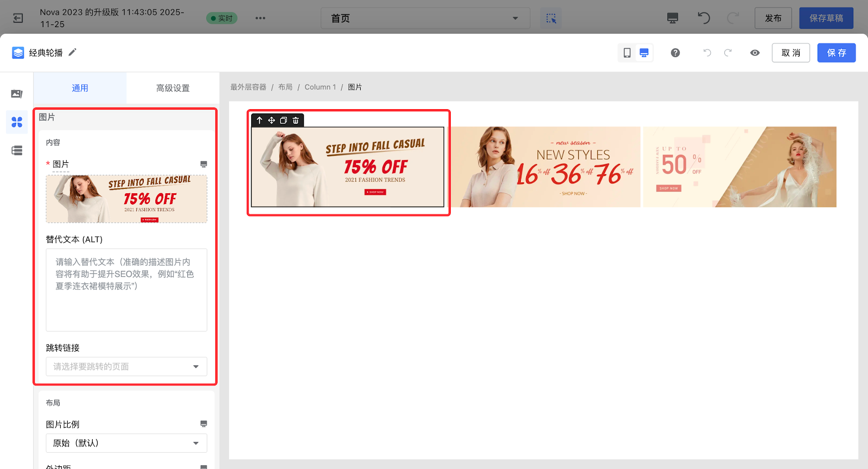Click the 保存 button

pyautogui.click(x=836, y=53)
